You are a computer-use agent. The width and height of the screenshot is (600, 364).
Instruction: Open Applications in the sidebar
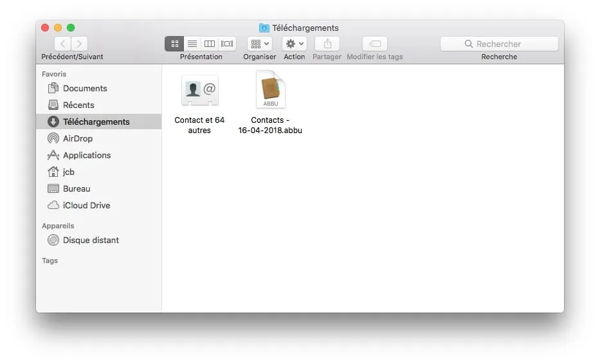point(99,155)
